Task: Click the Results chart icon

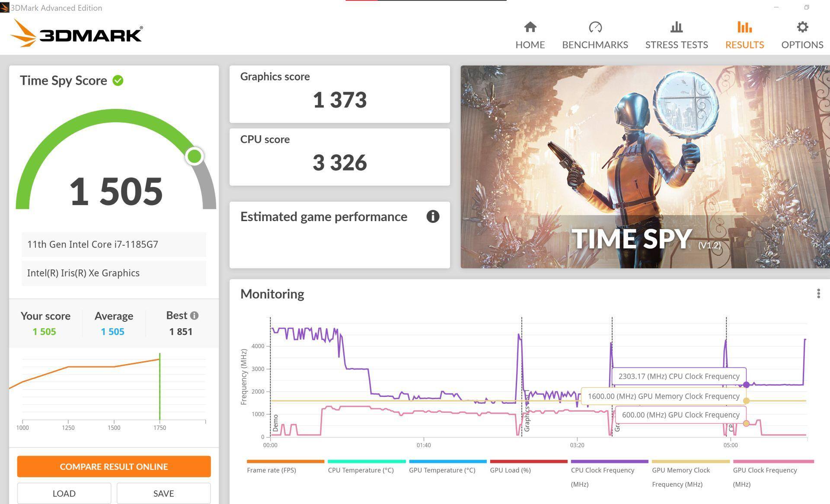Action: click(x=744, y=28)
